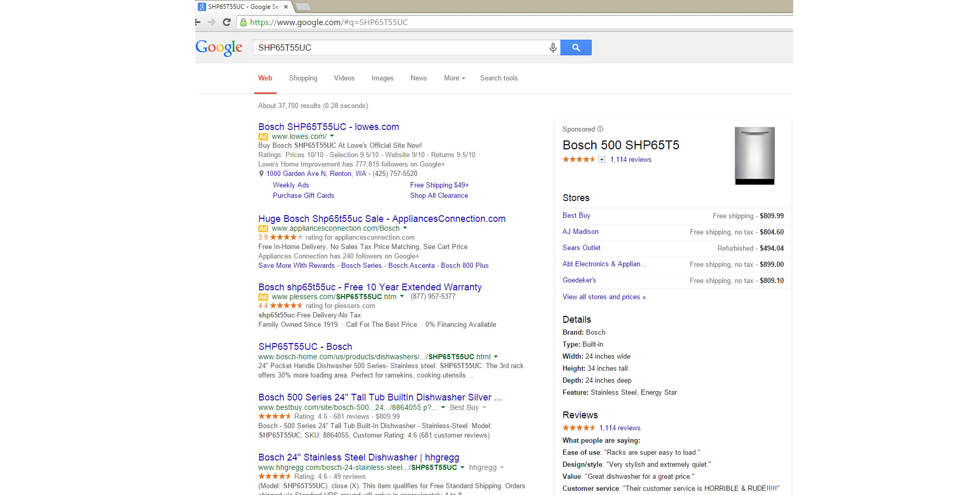980x495 pixels.
Task: Click the info icon next to Sponsored
Action: pyautogui.click(x=600, y=129)
